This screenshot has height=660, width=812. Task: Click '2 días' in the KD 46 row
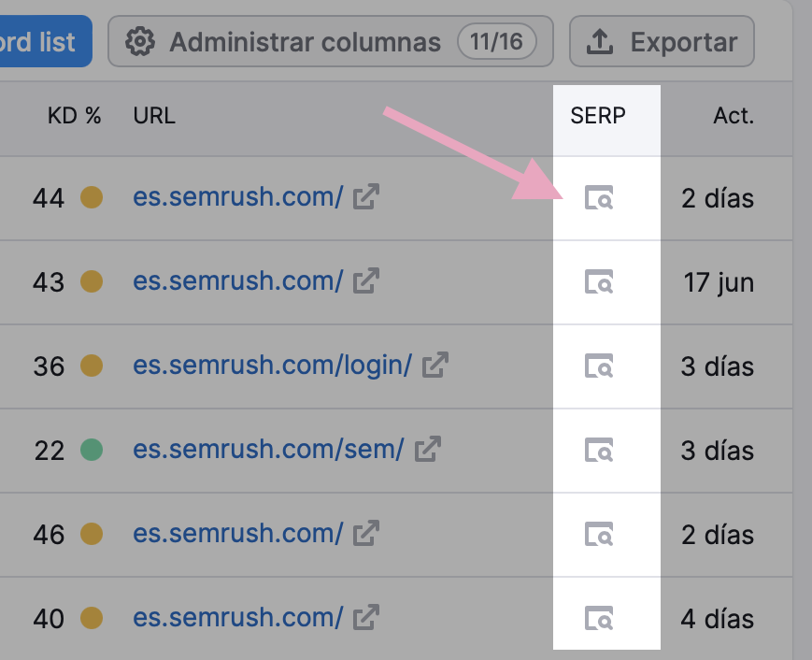coord(718,534)
